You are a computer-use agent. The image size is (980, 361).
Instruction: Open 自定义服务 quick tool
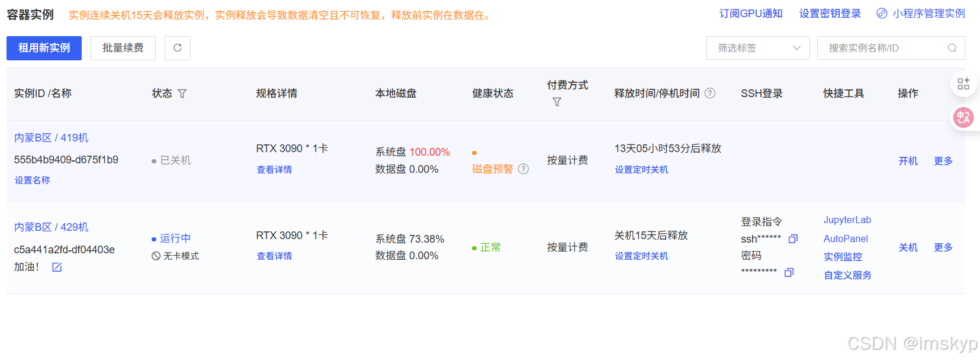click(x=848, y=275)
